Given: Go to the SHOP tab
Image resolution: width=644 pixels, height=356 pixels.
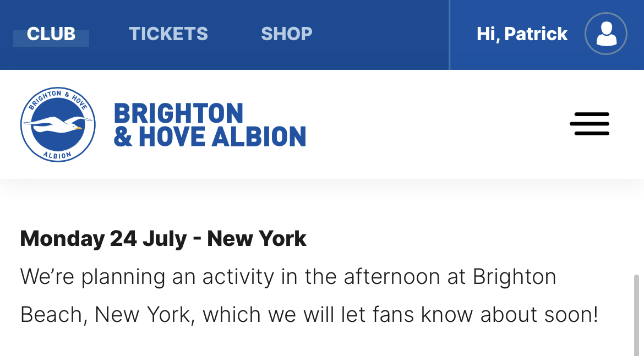Looking at the screenshot, I should [287, 34].
